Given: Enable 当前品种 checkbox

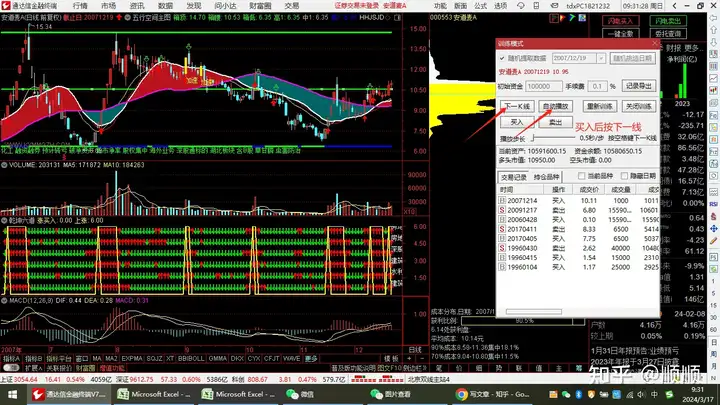Looking at the screenshot, I should tap(581, 176).
